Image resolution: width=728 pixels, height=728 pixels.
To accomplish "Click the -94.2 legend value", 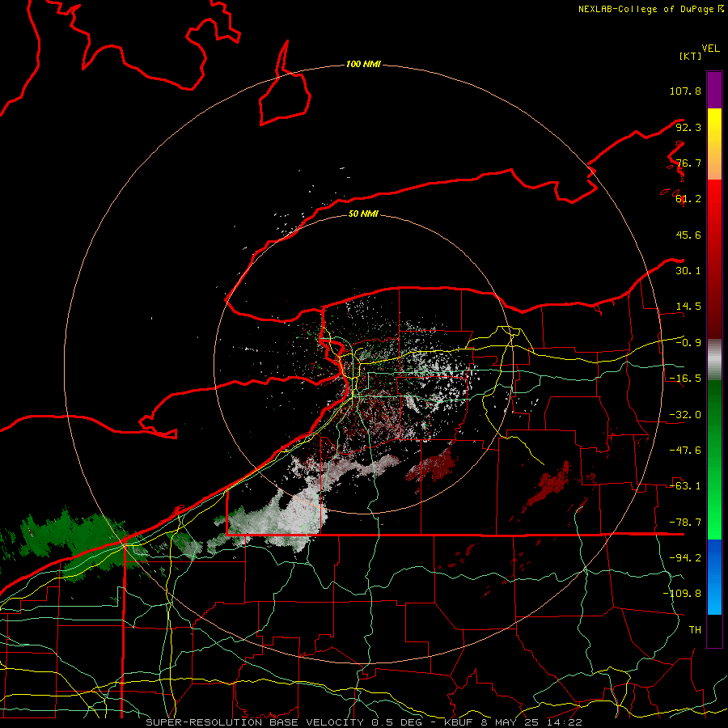I will (685, 558).
